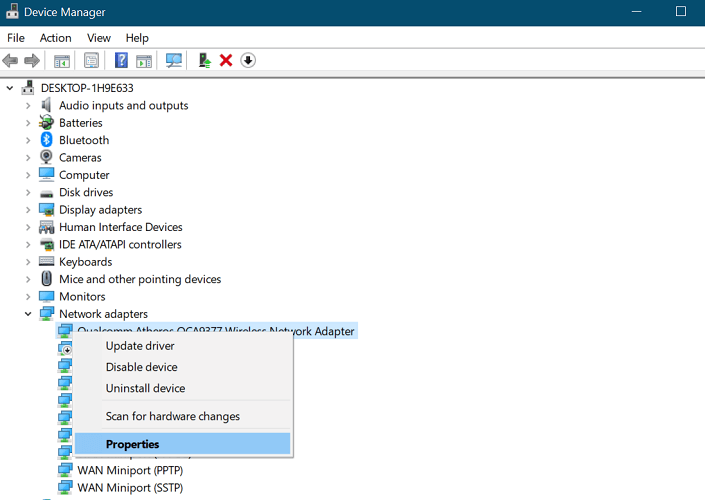Choose Scan for hardware changes menu entry
The height and width of the screenshot is (500, 705).
coord(183,416)
